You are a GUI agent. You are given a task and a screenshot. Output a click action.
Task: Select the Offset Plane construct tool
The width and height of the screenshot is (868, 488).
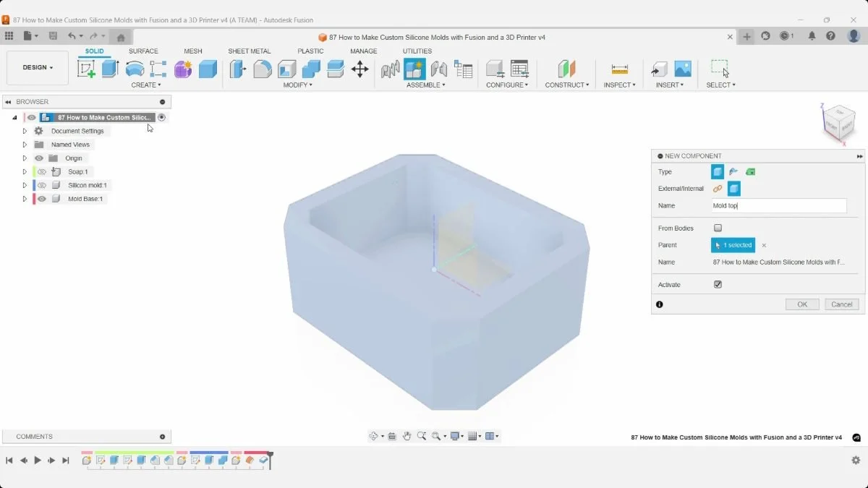pyautogui.click(x=566, y=69)
